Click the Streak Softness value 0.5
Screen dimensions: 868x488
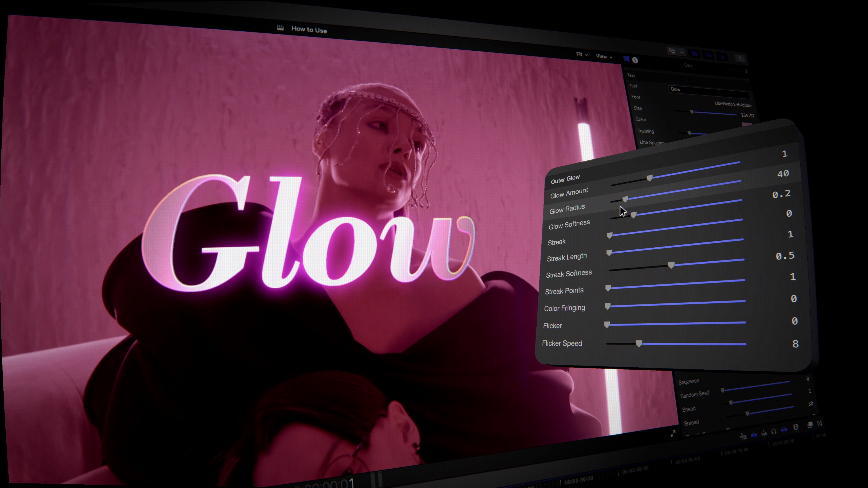click(x=785, y=256)
